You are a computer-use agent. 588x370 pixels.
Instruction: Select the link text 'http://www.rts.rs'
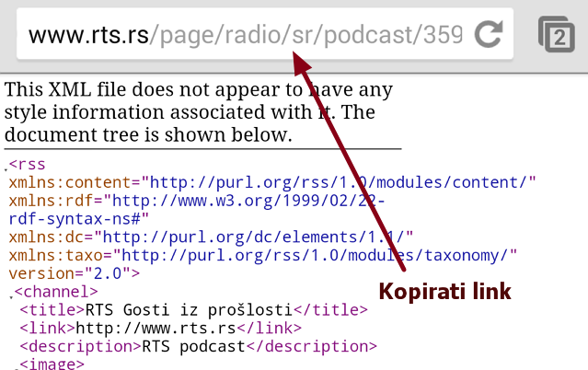[156, 329]
